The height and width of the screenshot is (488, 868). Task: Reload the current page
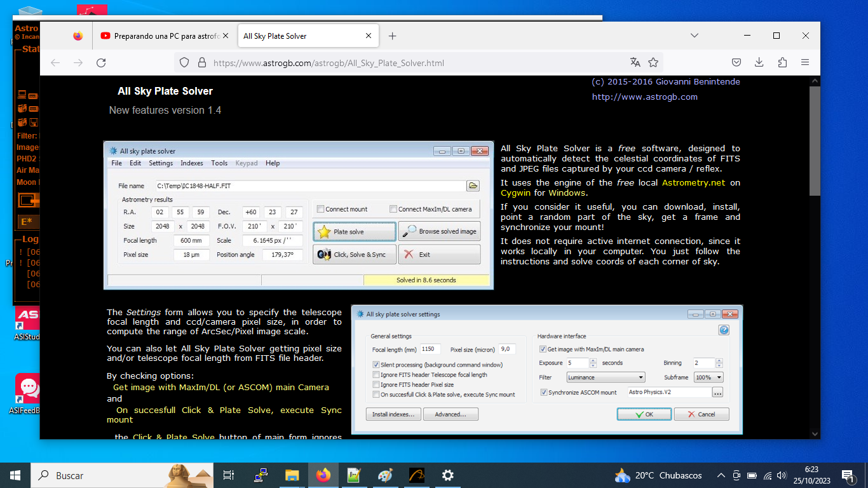(101, 62)
